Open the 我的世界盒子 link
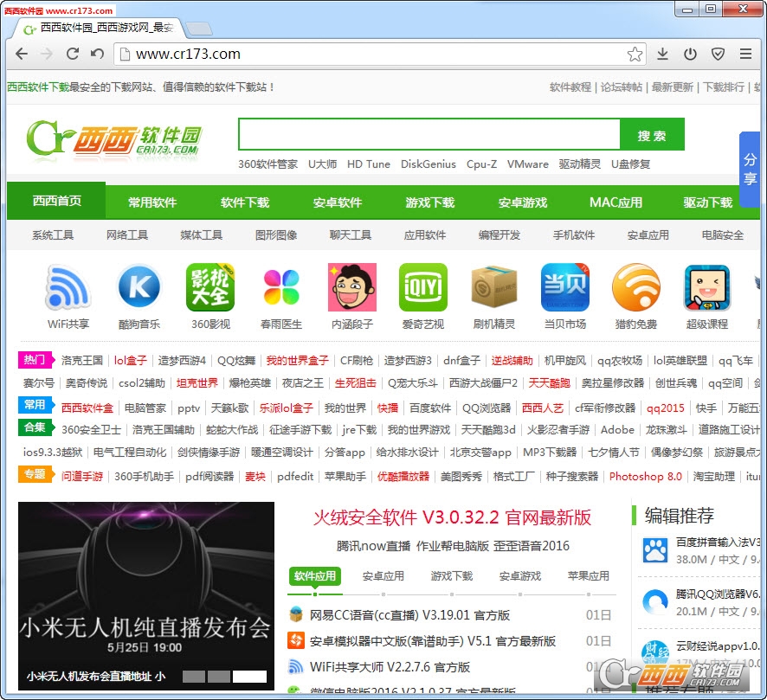Viewport: 767px width, 700px height. 298,360
